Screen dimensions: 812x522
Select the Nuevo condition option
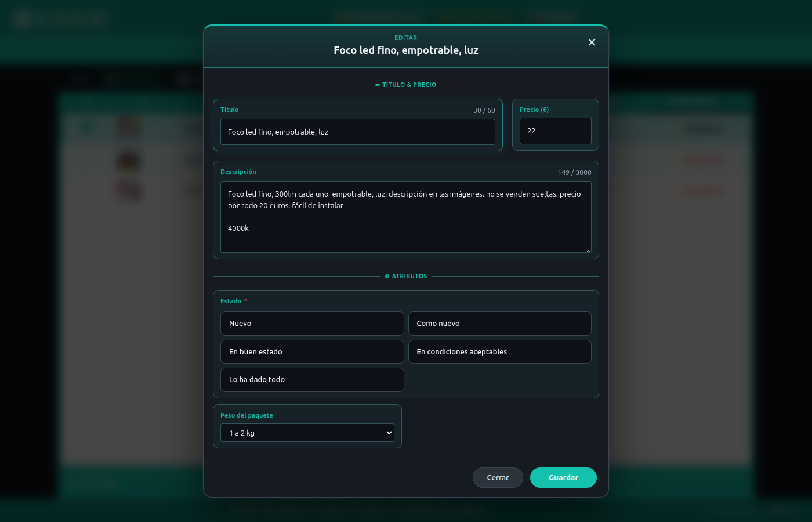(312, 324)
